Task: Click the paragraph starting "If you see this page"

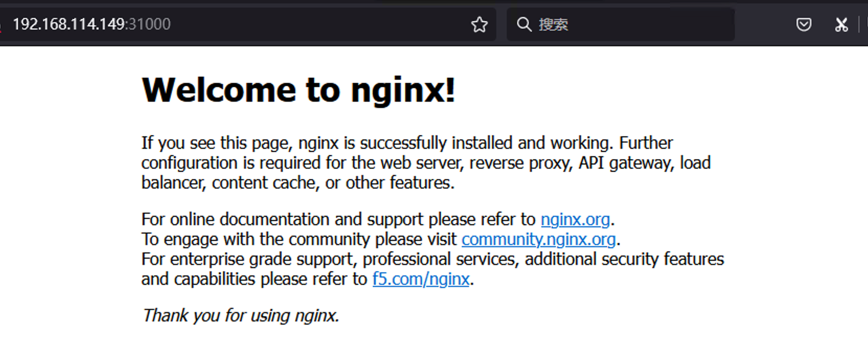Action: click(x=426, y=163)
